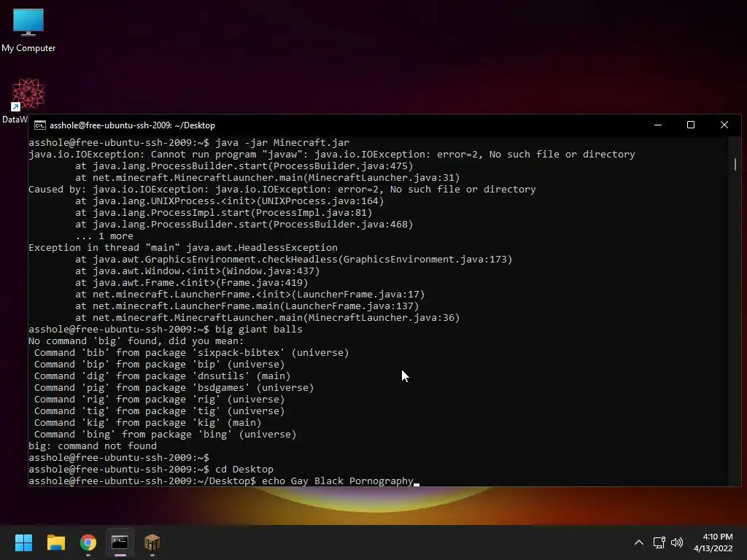
Task: Show hidden system tray icons
Action: pos(639,542)
